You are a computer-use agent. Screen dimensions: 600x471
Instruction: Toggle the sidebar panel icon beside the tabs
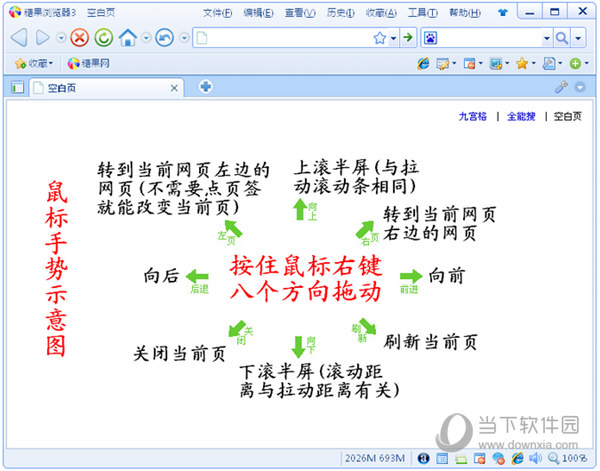click(x=18, y=88)
